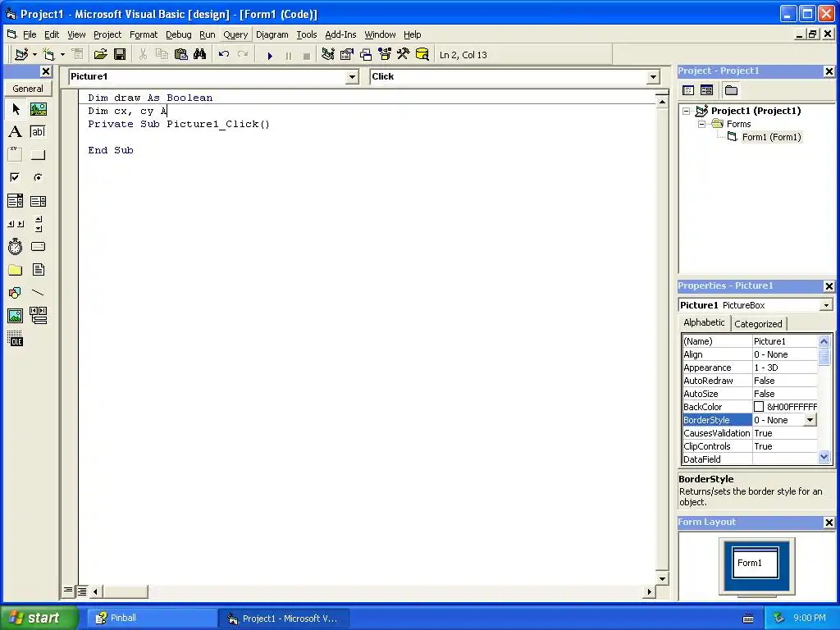
Task: Open the Add Project dropdown arrow in toolbar
Action: [34, 55]
